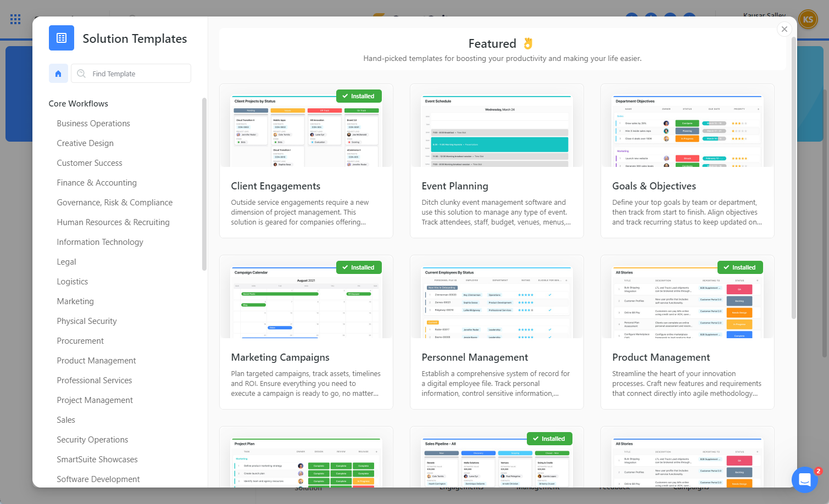The width and height of the screenshot is (829, 504).
Task: Select Creative Design category
Action: coord(85,143)
